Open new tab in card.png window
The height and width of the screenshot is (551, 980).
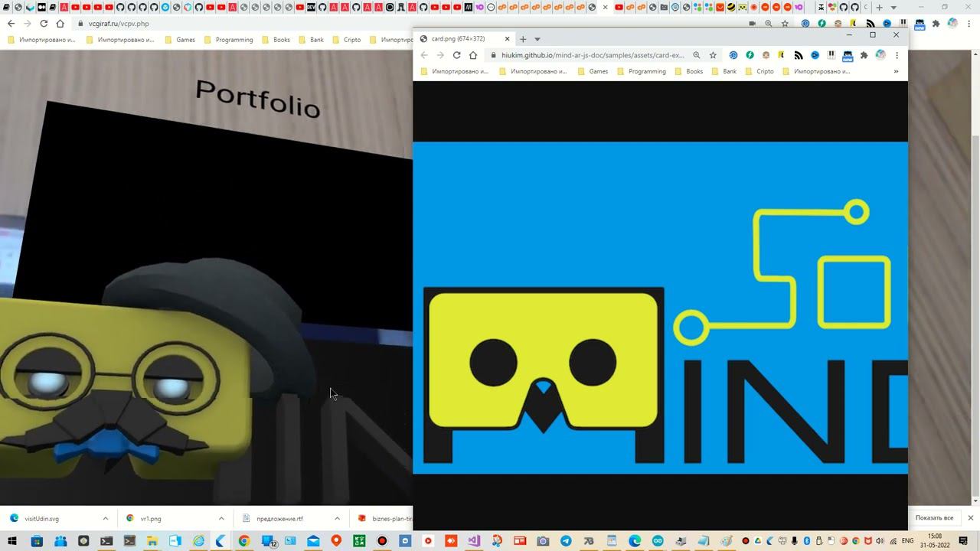click(523, 39)
